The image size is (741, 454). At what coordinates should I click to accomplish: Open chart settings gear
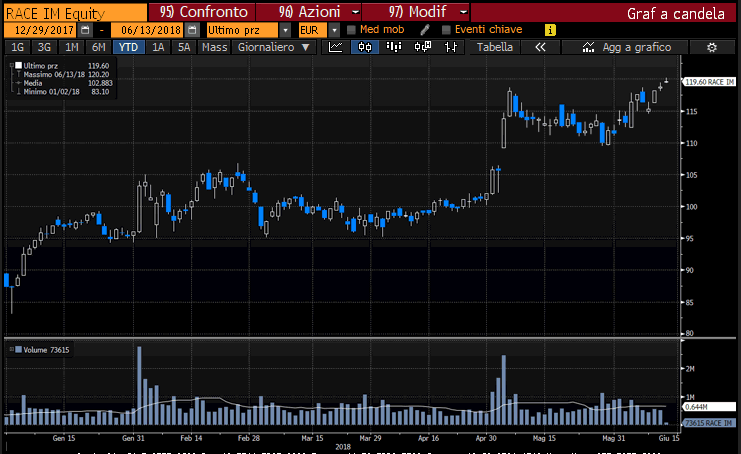712,47
